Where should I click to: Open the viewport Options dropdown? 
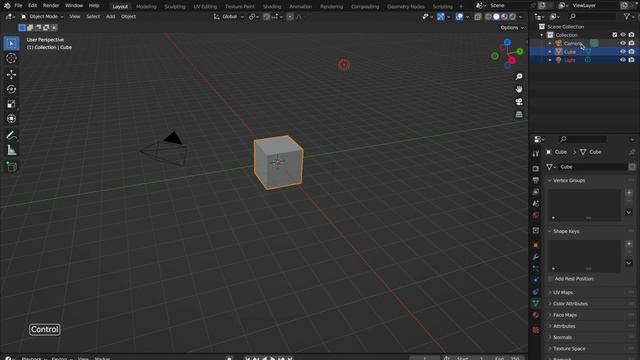click(x=512, y=28)
